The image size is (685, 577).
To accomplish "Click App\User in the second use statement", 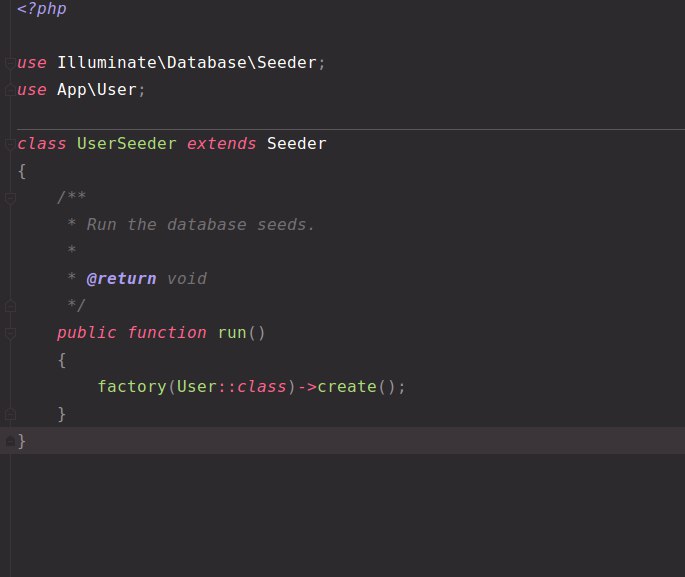I will (97, 90).
